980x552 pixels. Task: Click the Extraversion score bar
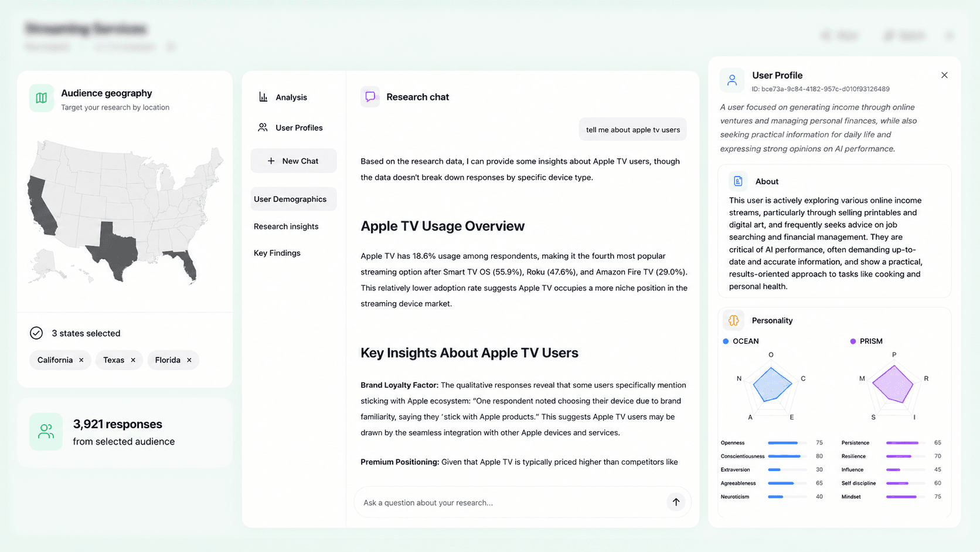[787, 470]
